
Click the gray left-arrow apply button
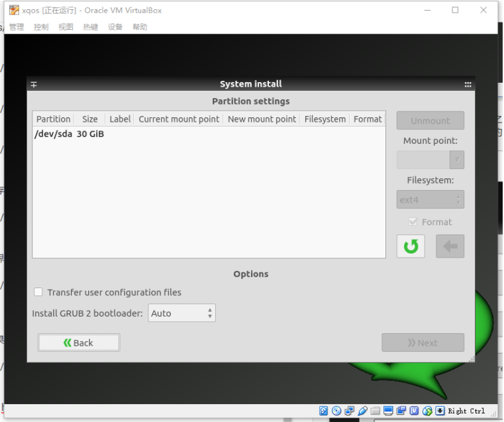[x=450, y=246]
